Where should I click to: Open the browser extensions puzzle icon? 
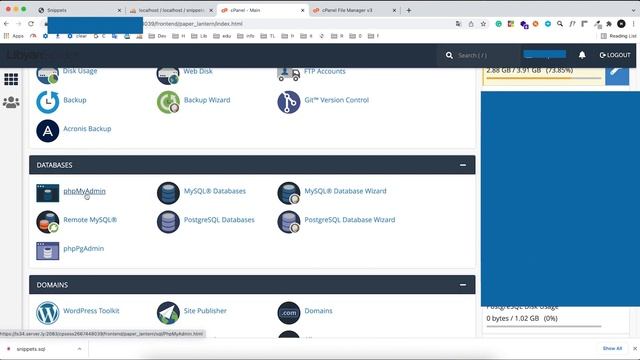tap(609, 24)
